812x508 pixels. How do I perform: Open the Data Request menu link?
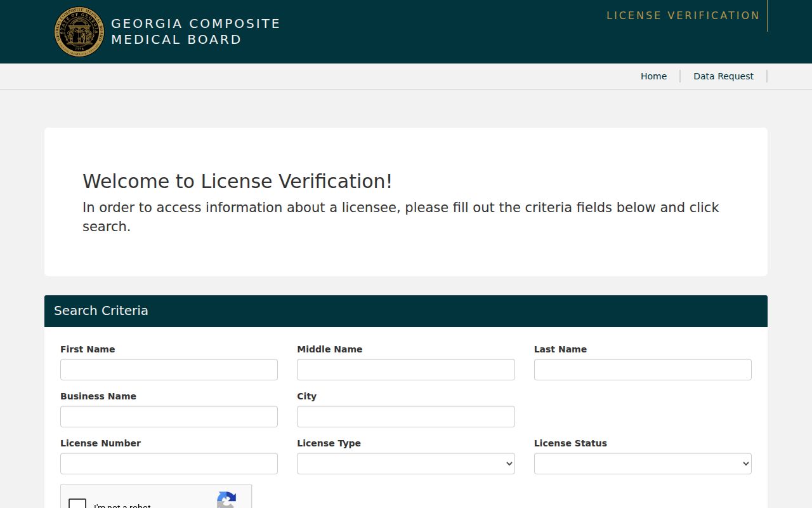[723, 76]
